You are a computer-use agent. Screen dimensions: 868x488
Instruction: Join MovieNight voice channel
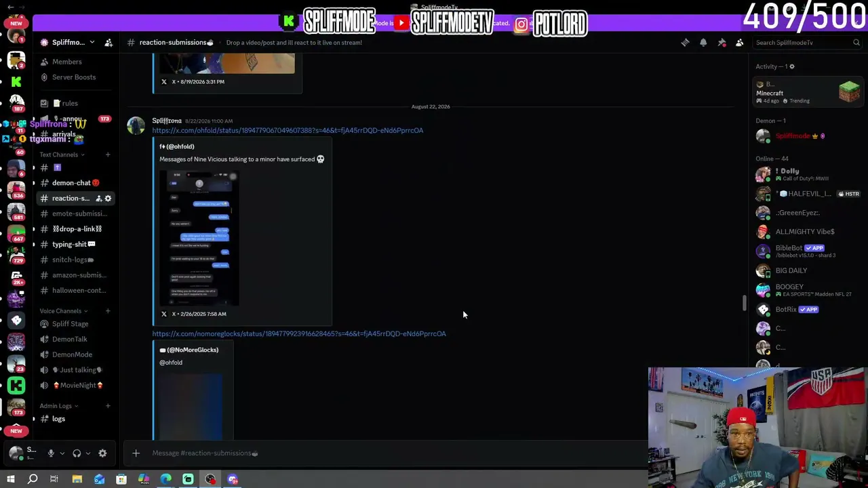tap(75, 386)
